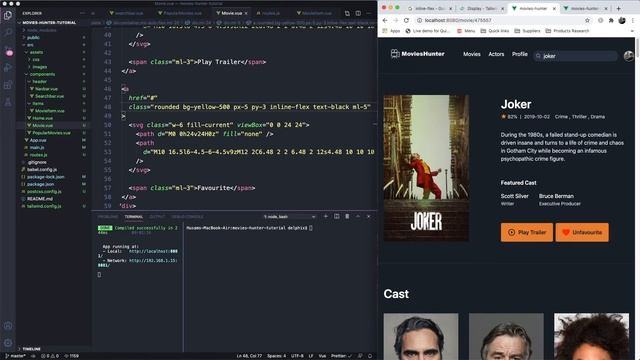Open the Manage gear icon in VS Code
The width and height of the screenshot is (640, 360).
(x=8, y=343)
